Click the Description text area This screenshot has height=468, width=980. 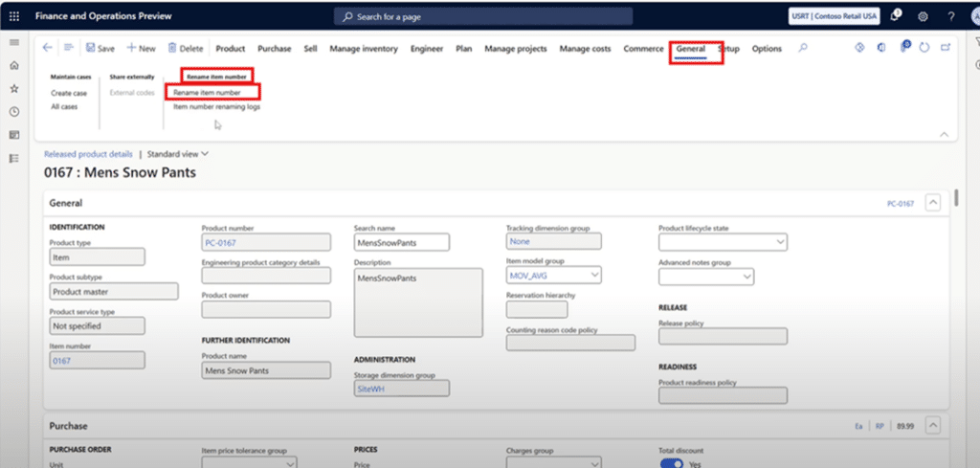tap(418, 303)
